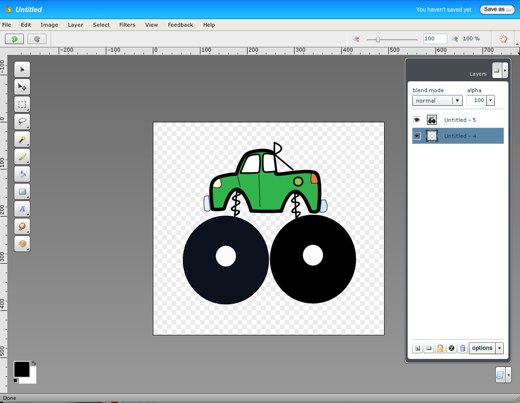Activate the hand pan tool icon
Image resolution: width=520 pixels, height=403 pixels.
pyautogui.click(x=503, y=39)
